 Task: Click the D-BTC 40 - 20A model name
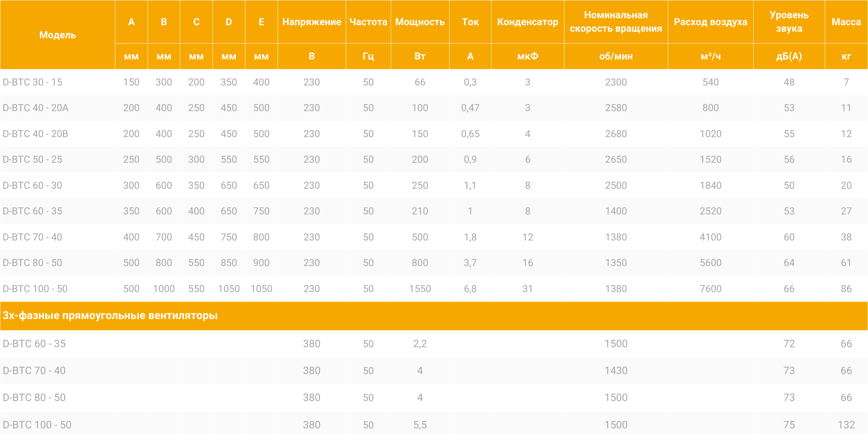click(36, 108)
